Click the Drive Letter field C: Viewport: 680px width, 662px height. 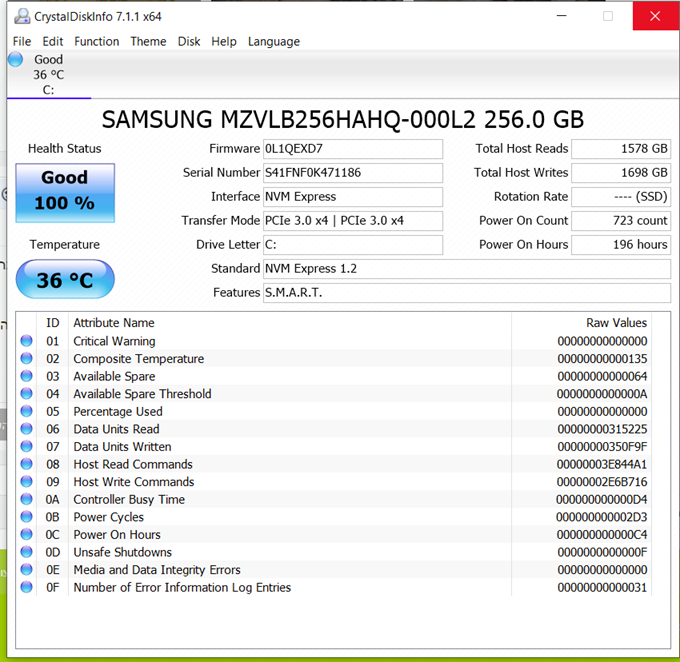point(353,245)
